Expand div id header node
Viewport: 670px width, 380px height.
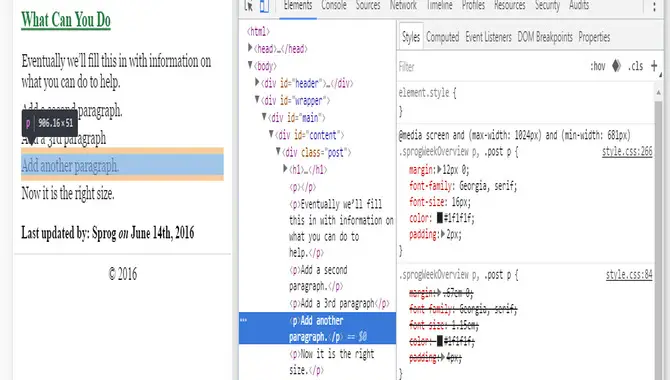[x=257, y=82]
